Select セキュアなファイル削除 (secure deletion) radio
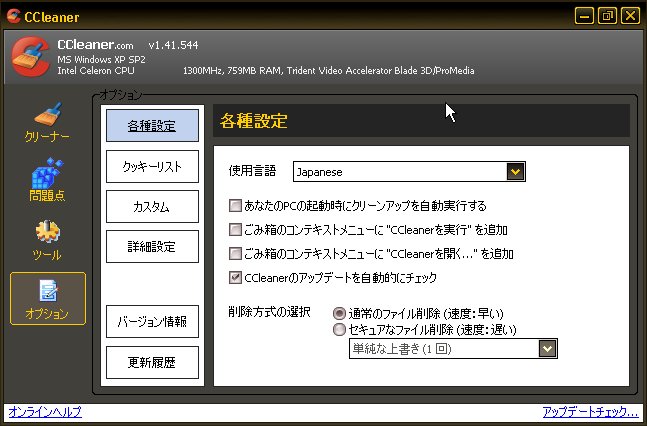Screen dimensions: 647x426 coord(339,329)
